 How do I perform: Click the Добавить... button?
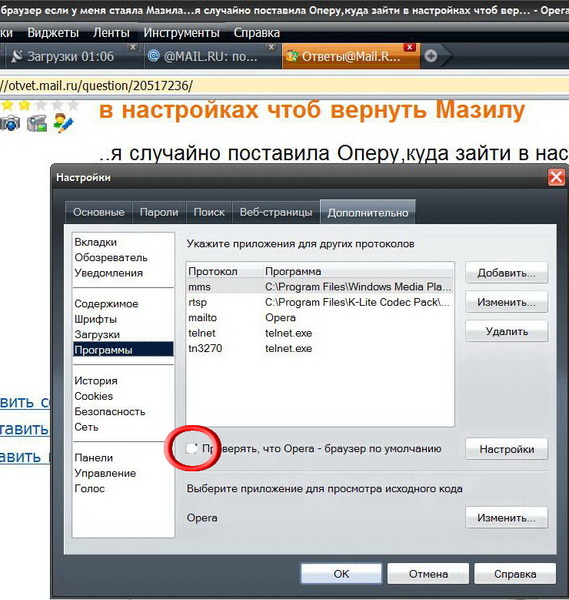coord(507,273)
